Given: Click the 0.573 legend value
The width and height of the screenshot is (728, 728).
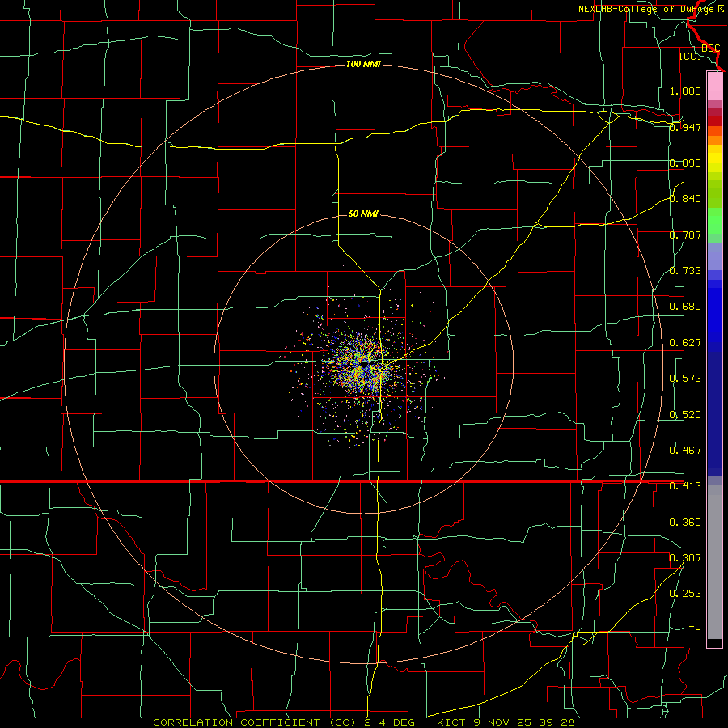Looking at the screenshot, I should coord(685,379).
